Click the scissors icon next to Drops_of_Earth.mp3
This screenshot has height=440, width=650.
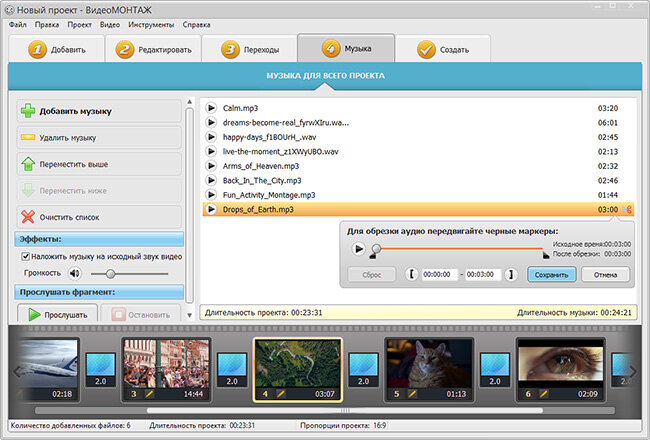[627, 209]
